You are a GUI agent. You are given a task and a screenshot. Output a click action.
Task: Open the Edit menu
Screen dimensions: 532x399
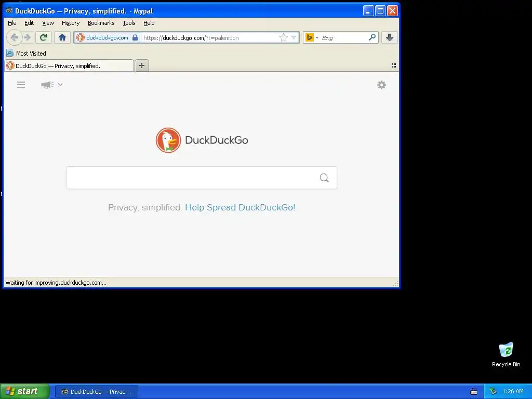[29, 23]
